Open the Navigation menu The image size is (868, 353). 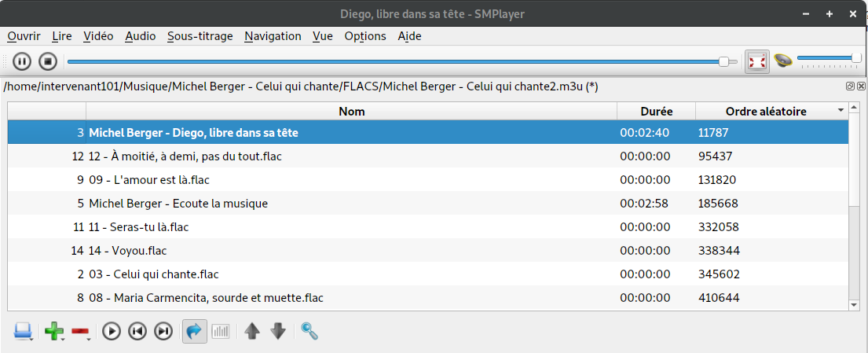click(x=273, y=36)
